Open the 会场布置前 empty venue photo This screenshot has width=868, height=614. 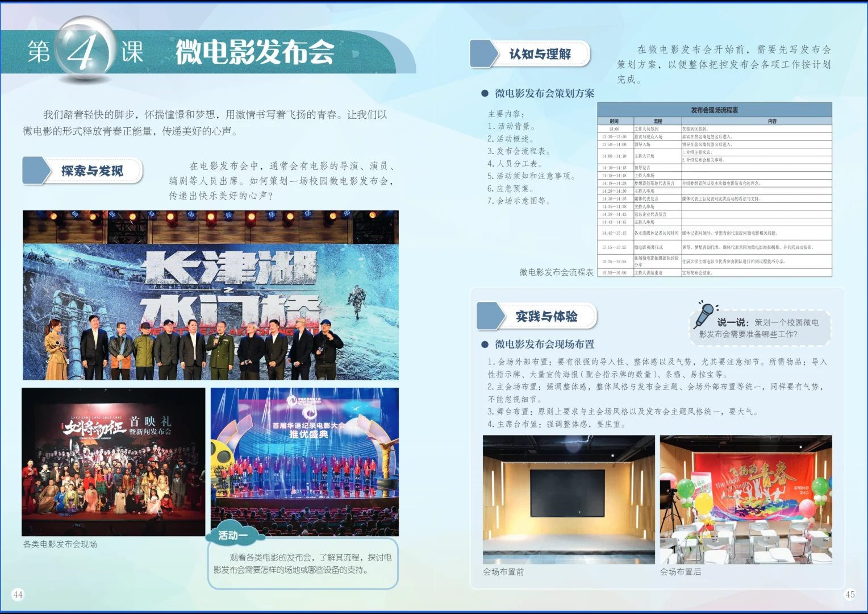(569, 499)
